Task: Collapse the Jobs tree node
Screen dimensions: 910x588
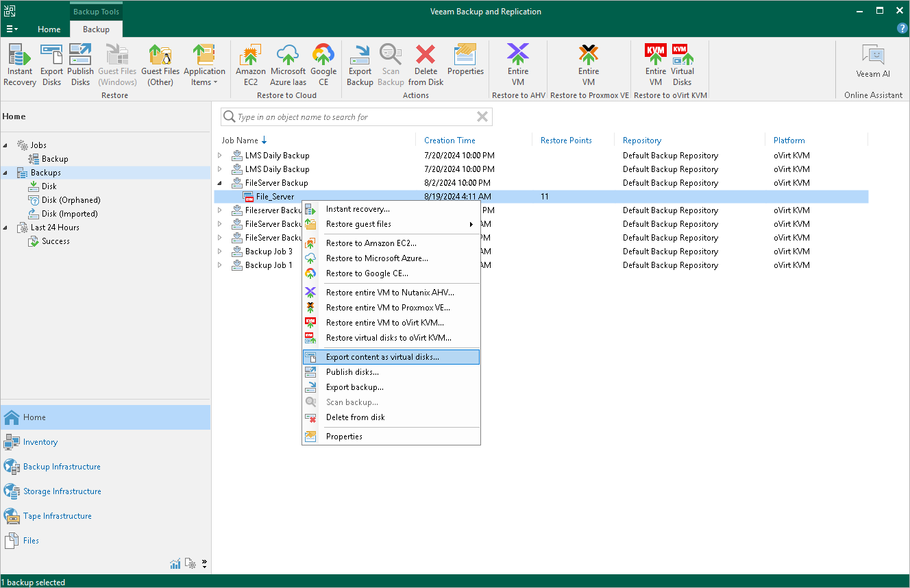Action: pyautogui.click(x=6, y=145)
